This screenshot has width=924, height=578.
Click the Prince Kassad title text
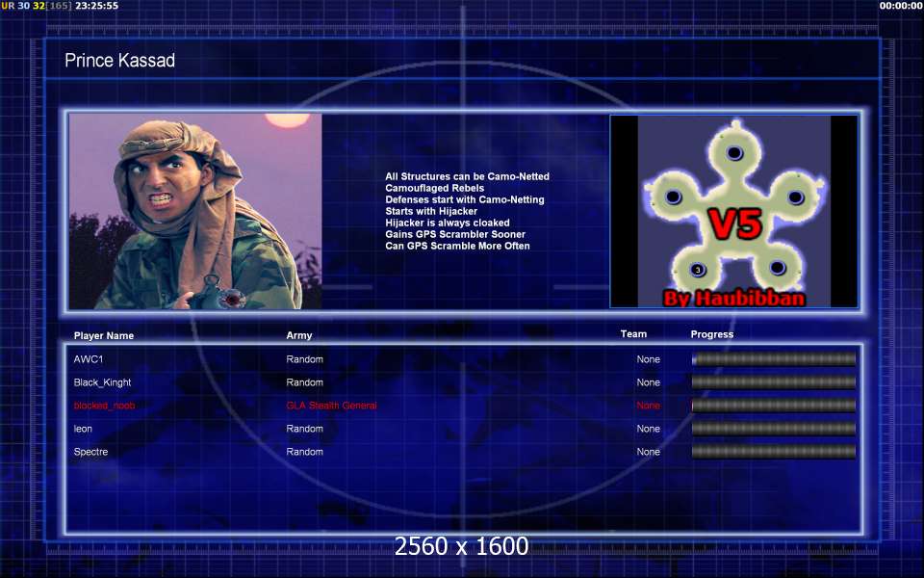click(x=119, y=60)
